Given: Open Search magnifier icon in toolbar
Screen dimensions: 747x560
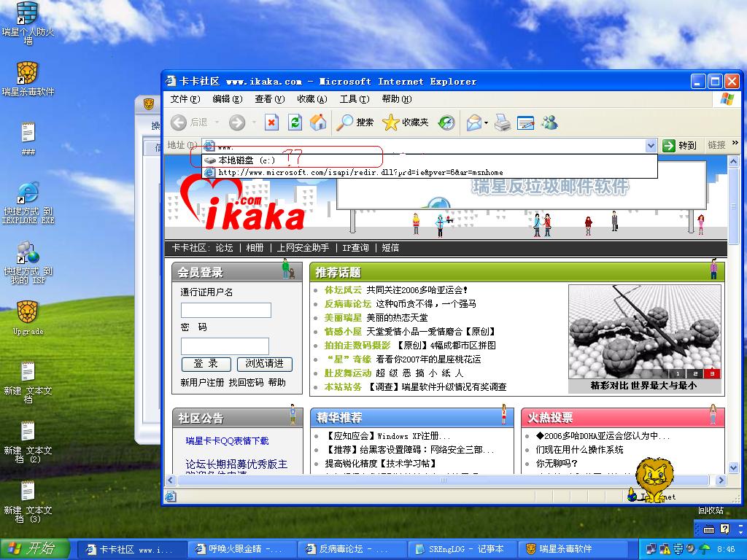Looking at the screenshot, I should (x=344, y=122).
